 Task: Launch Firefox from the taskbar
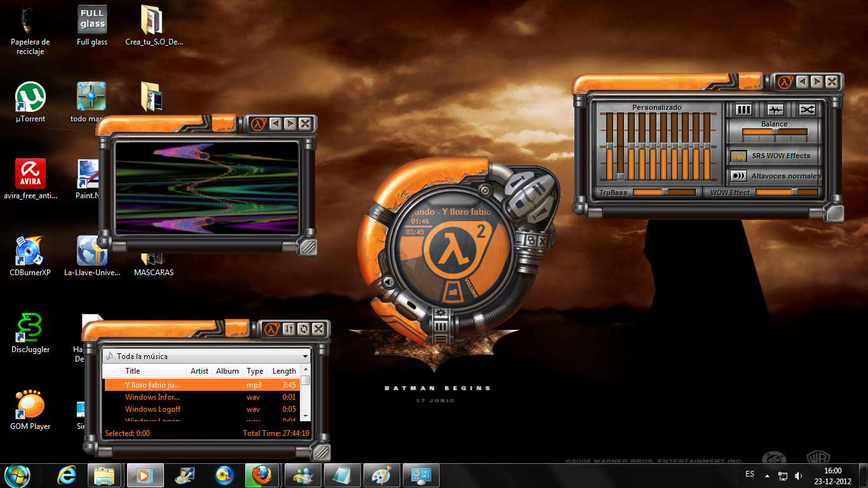pyautogui.click(x=262, y=475)
